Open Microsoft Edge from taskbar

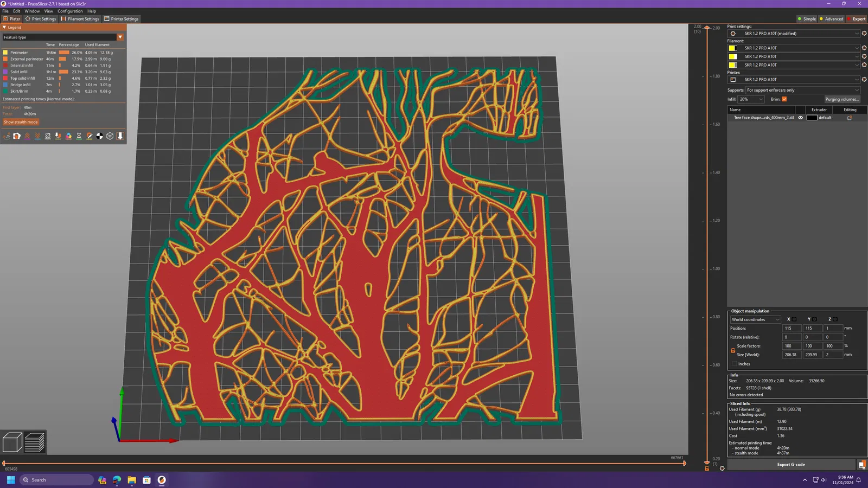[117, 480]
